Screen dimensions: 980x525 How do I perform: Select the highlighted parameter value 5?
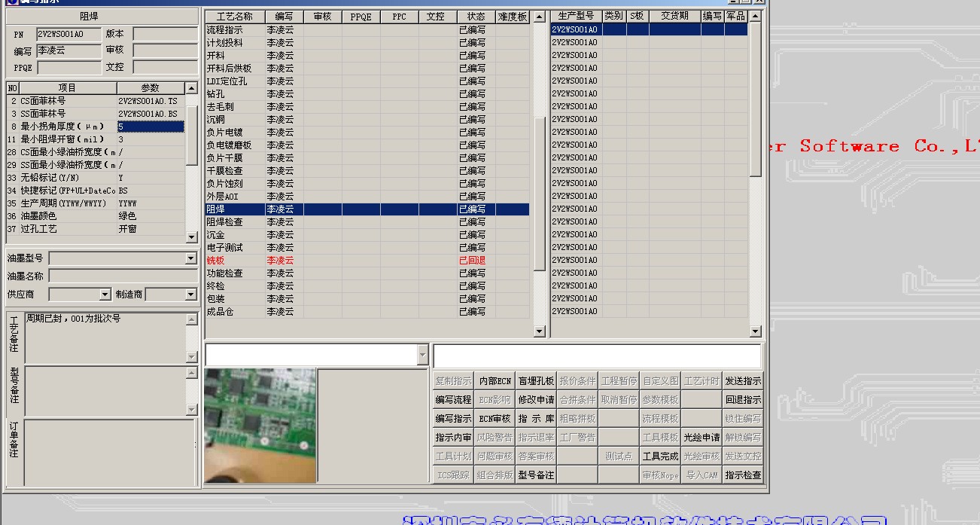[x=151, y=127]
